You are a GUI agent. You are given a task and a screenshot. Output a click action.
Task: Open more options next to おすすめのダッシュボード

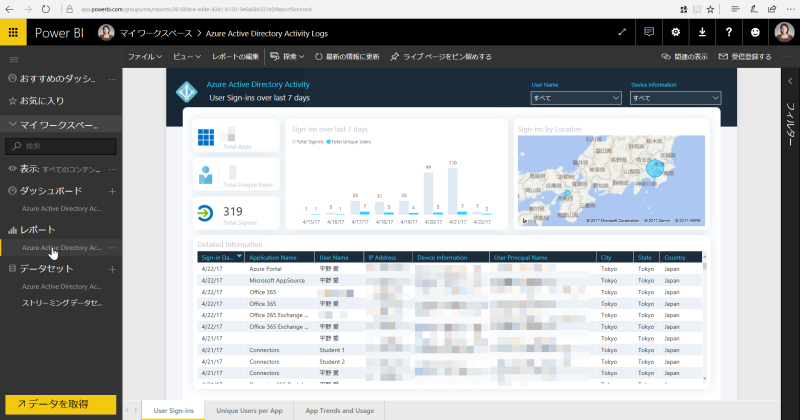point(112,79)
